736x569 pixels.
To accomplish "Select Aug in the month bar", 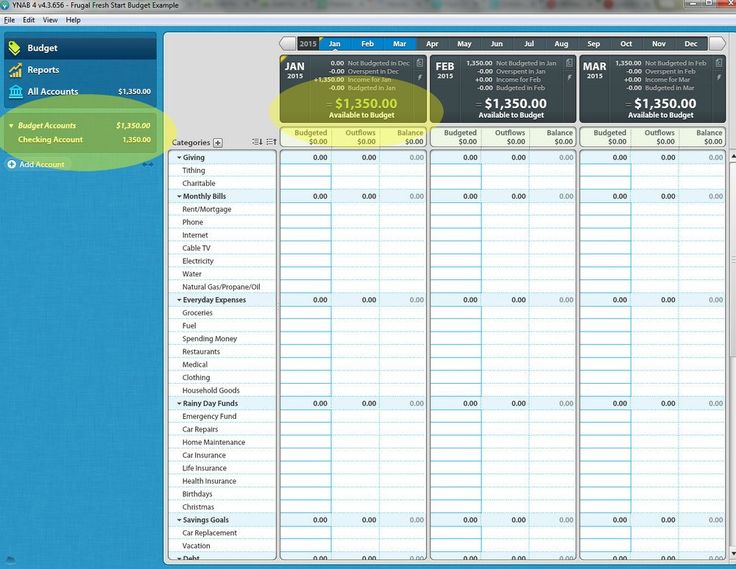I will click(x=561, y=44).
